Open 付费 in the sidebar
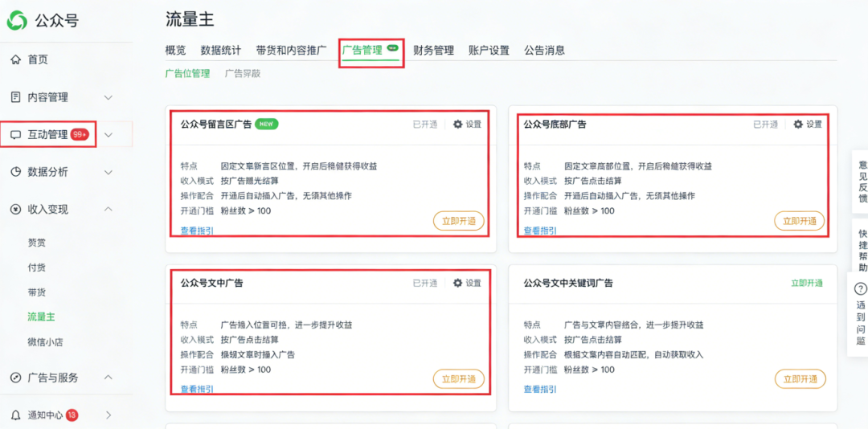Screen dimensions: 868x429 [36, 268]
